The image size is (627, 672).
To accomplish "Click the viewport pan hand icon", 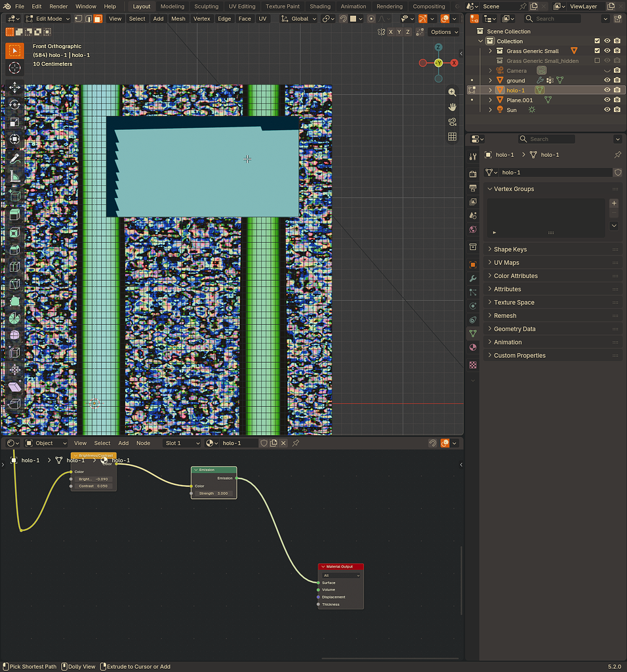I will coord(453,107).
